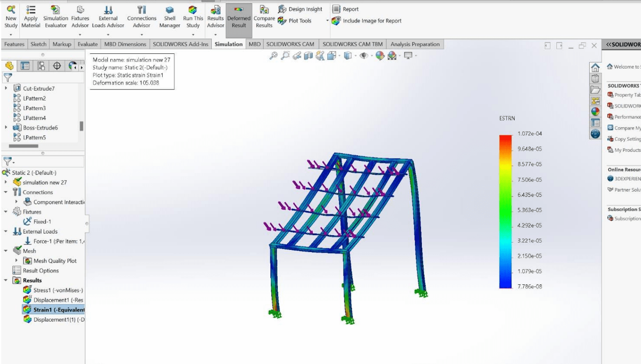The image size is (641, 364).
Task: Switch to the Evaluate tab
Action: tap(87, 44)
